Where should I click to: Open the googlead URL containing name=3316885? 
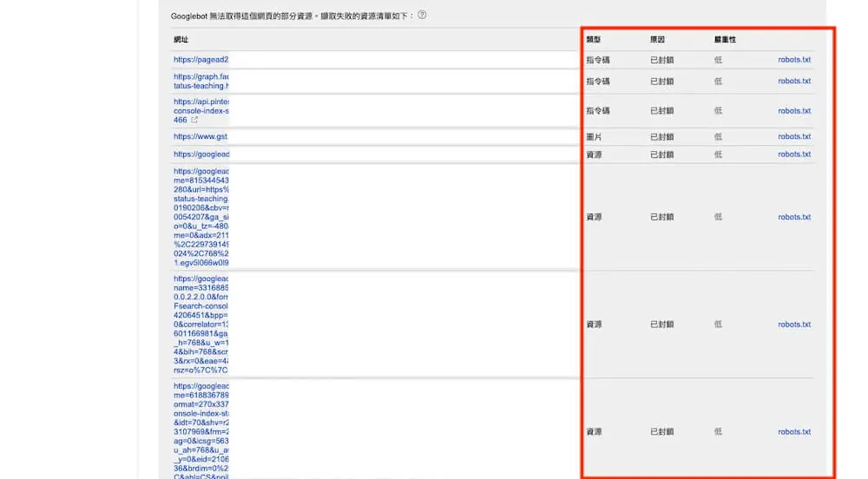click(x=201, y=325)
